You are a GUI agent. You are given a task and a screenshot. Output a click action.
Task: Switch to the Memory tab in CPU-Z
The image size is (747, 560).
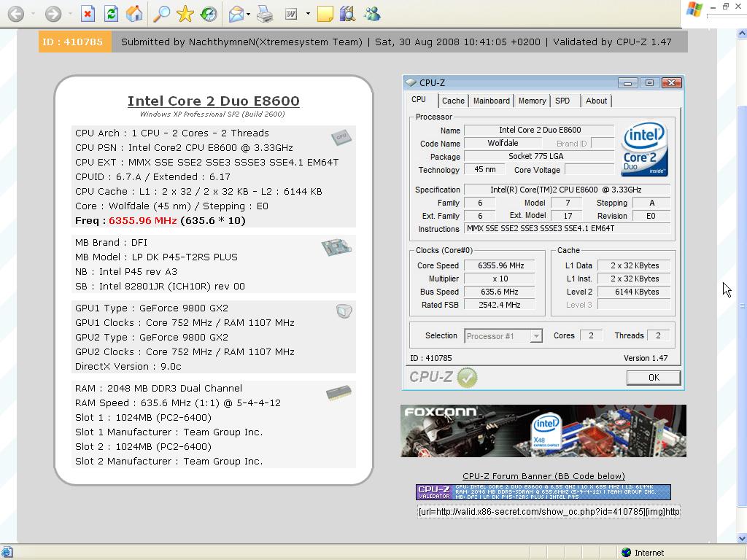[532, 101]
